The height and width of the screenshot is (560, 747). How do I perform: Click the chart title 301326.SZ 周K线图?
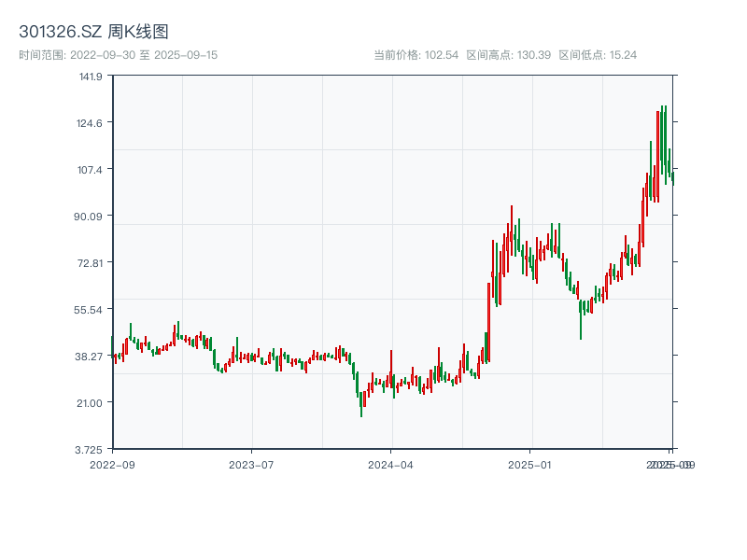(x=93, y=32)
